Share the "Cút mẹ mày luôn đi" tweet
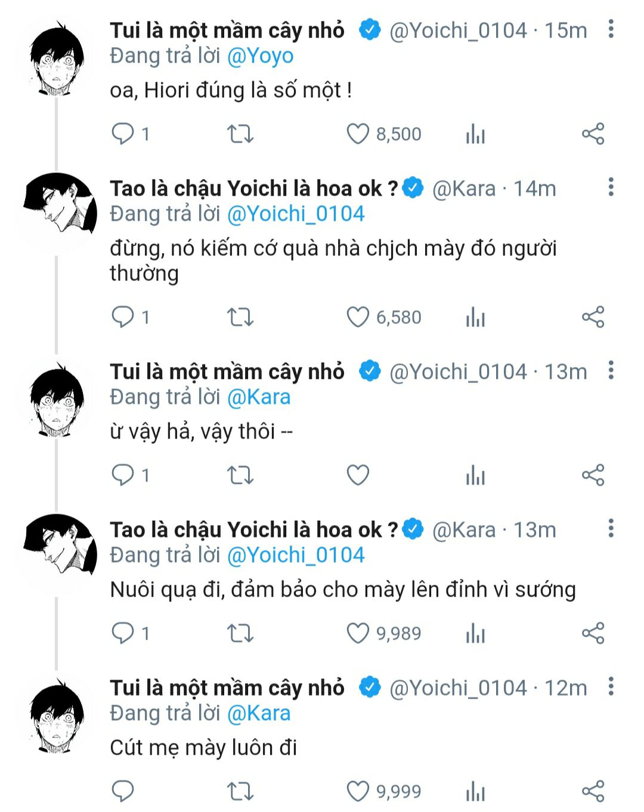The image size is (644, 812). [x=593, y=791]
